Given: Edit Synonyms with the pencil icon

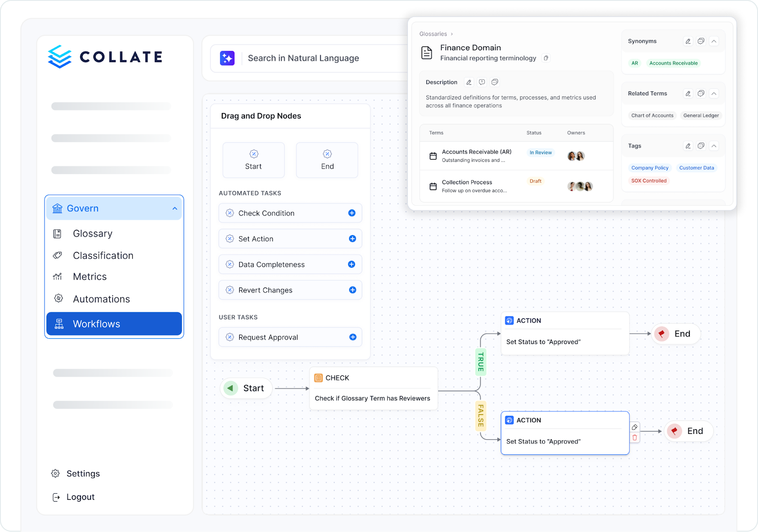Looking at the screenshot, I should click(688, 41).
